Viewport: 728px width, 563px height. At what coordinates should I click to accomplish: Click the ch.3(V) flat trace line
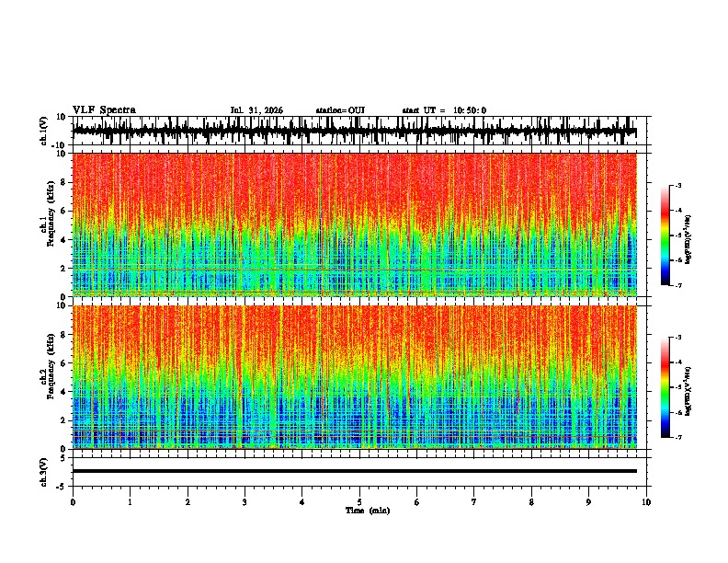click(x=355, y=471)
